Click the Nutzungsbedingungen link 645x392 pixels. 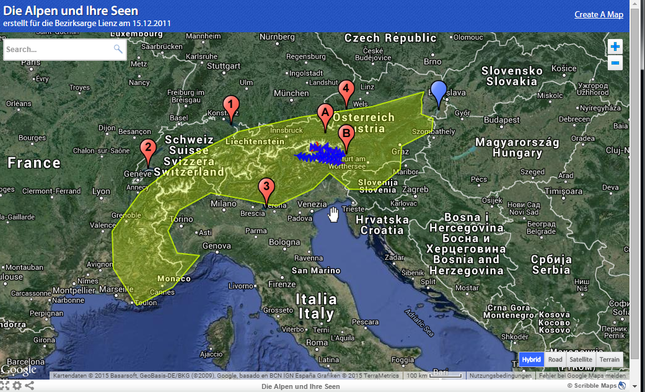coord(500,376)
